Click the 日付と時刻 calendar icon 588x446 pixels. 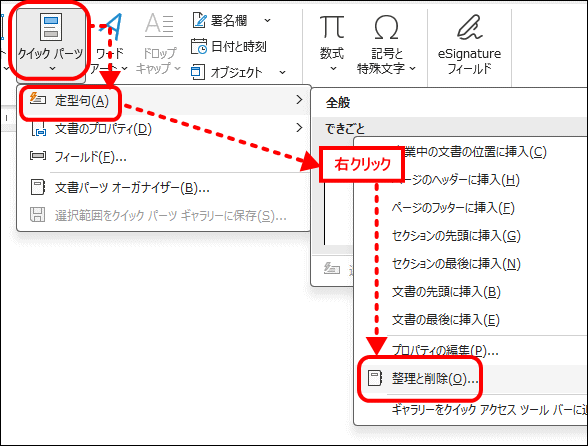click(x=199, y=46)
